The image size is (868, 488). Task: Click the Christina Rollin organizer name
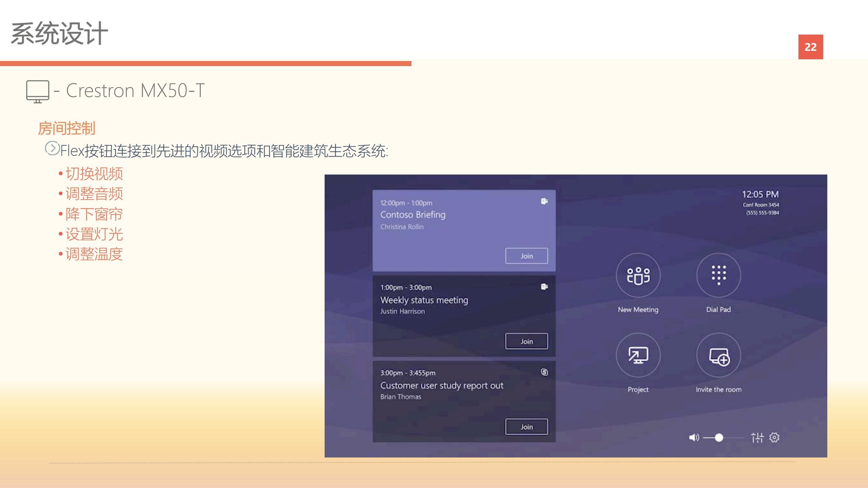tap(402, 227)
